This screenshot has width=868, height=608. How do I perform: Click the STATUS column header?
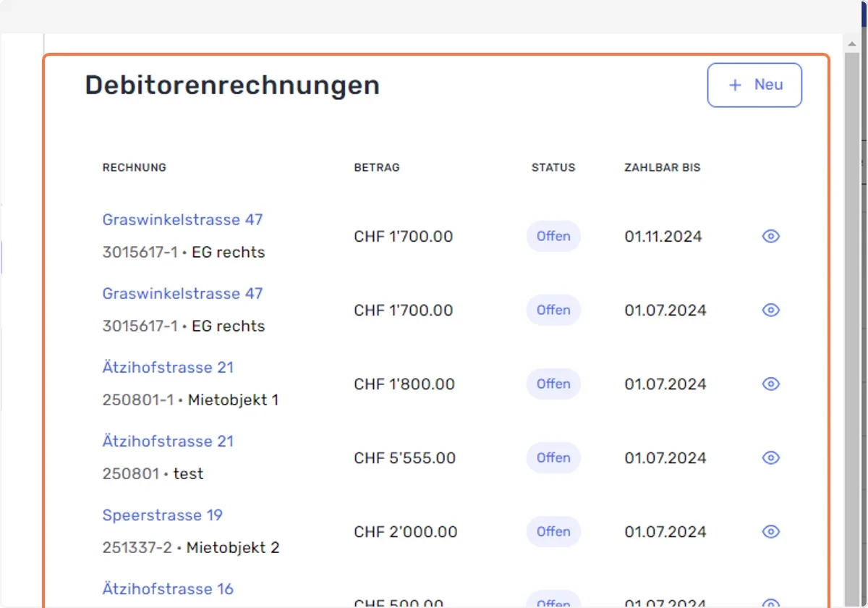553,167
